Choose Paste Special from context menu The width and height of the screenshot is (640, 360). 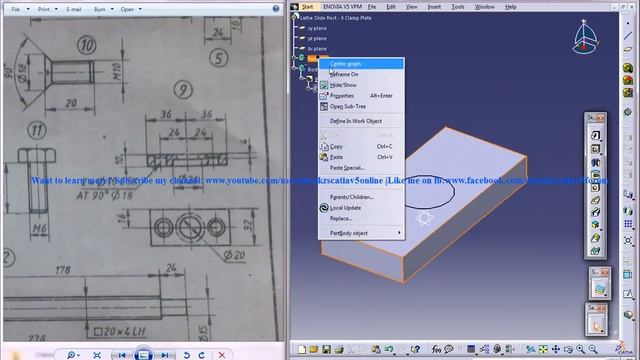coord(361,167)
